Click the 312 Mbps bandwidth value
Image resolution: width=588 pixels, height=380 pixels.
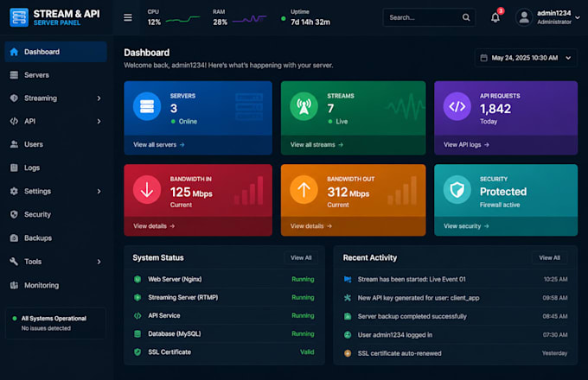[x=348, y=193]
